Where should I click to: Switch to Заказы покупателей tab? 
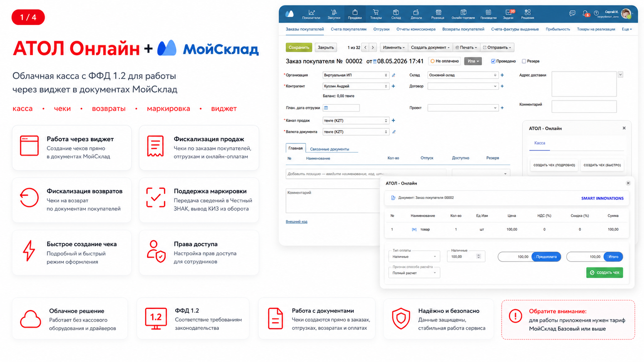(x=305, y=29)
